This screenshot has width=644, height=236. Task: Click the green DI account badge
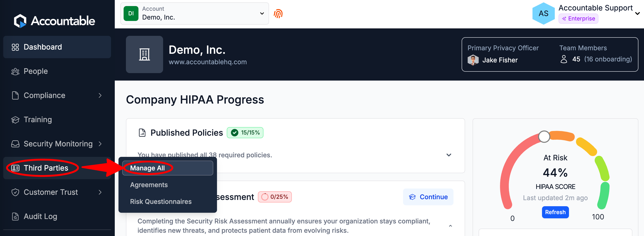131,13
